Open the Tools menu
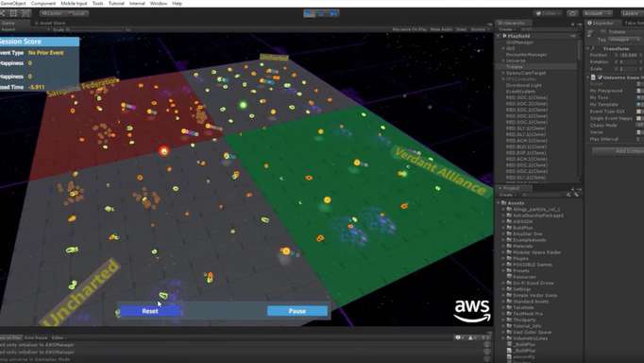 pos(98,3)
